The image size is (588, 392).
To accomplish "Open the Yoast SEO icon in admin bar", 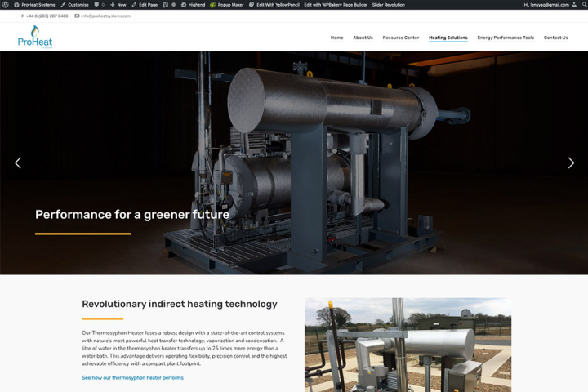I will 165,5.
